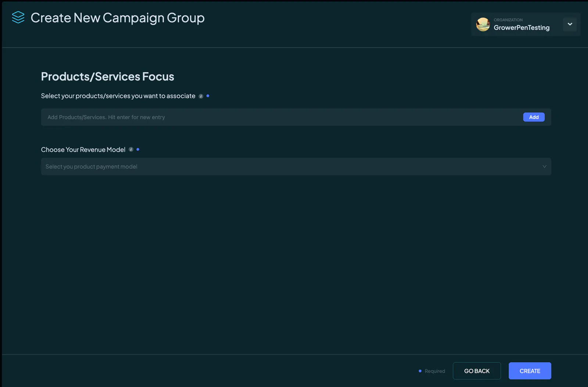Screen dimensions: 588x387
Task: Open the info icon beside Revenue Model label
Action: click(131, 150)
